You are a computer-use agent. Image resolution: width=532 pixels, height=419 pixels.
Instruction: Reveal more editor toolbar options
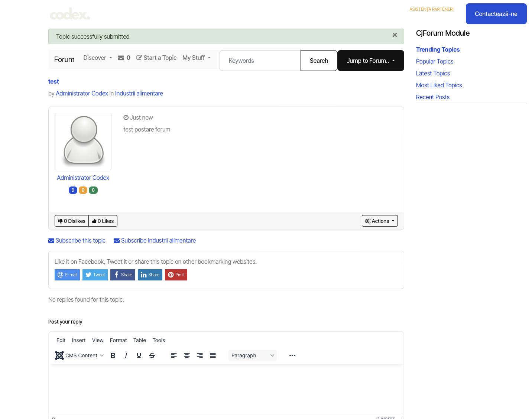tap(292, 355)
